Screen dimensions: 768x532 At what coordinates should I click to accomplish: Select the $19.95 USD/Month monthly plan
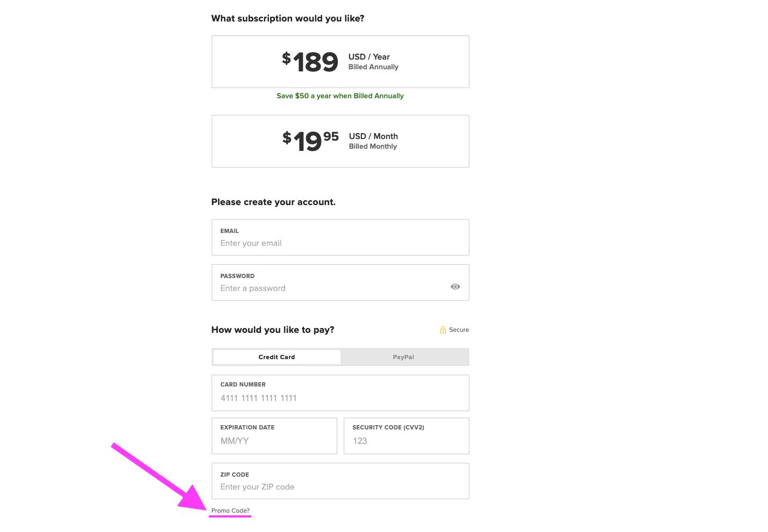coord(340,141)
